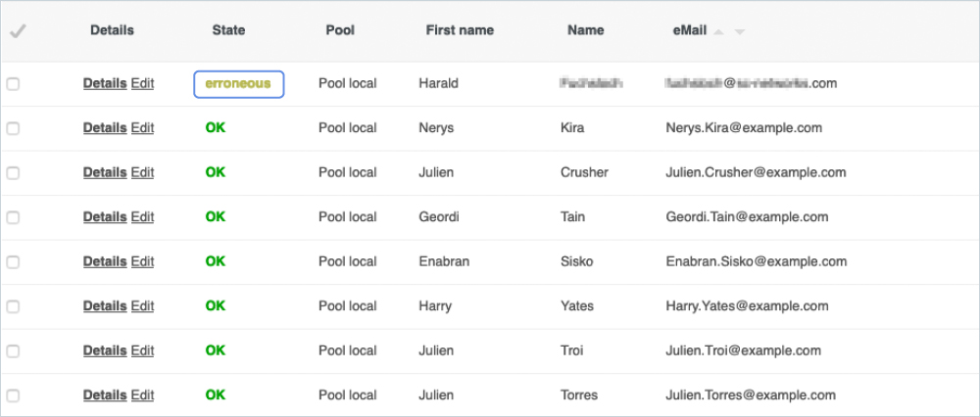Edit the Julien Torres record

coord(142,395)
